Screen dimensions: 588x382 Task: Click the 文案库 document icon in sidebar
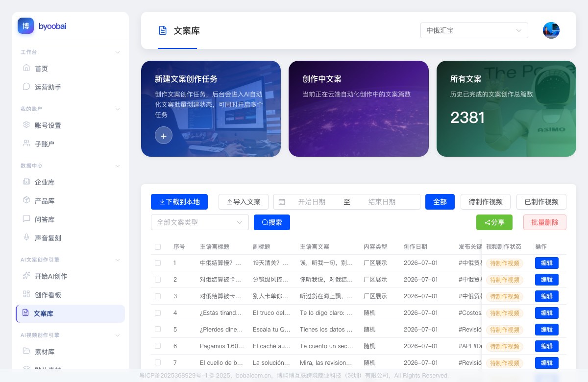pos(25,313)
